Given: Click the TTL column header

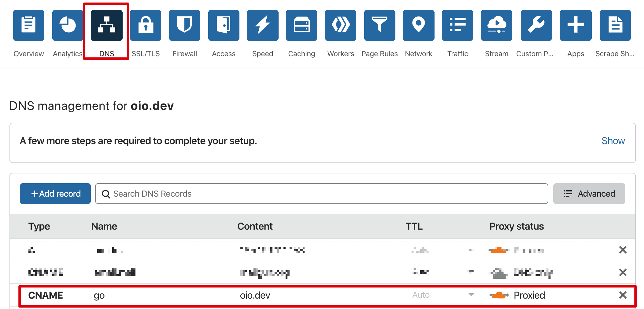Looking at the screenshot, I should click(414, 226).
